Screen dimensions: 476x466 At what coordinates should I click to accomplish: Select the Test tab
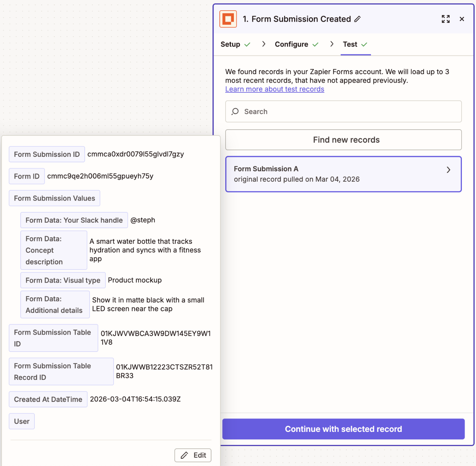[x=349, y=44]
